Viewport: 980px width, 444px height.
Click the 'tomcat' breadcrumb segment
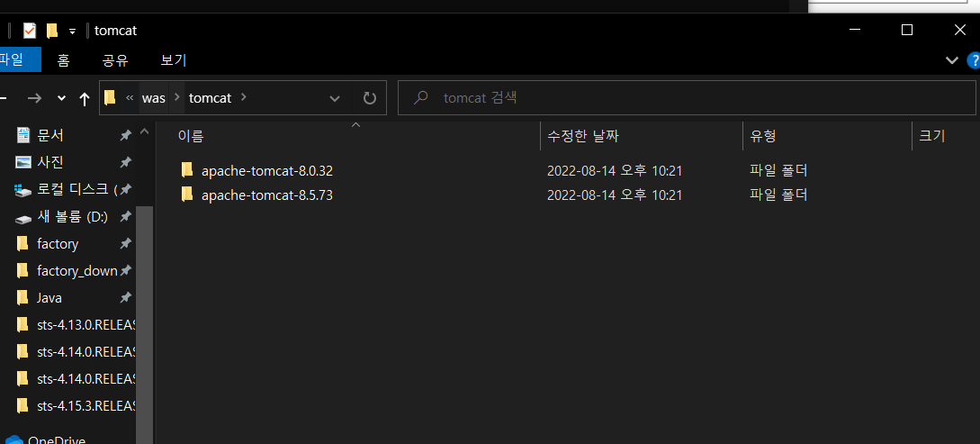tap(210, 98)
